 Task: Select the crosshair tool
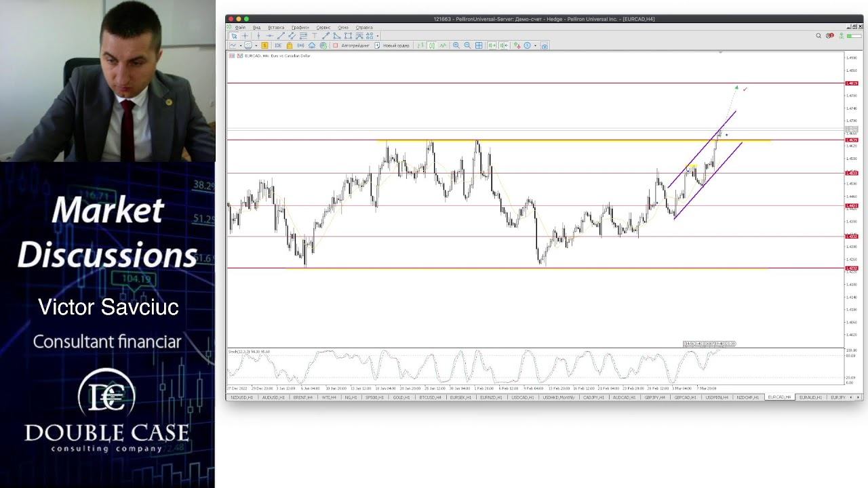click(245, 36)
